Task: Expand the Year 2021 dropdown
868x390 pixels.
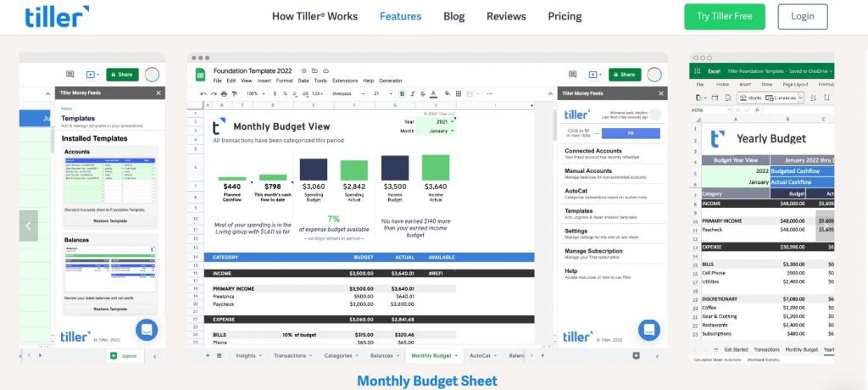Action: coord(436,121)
